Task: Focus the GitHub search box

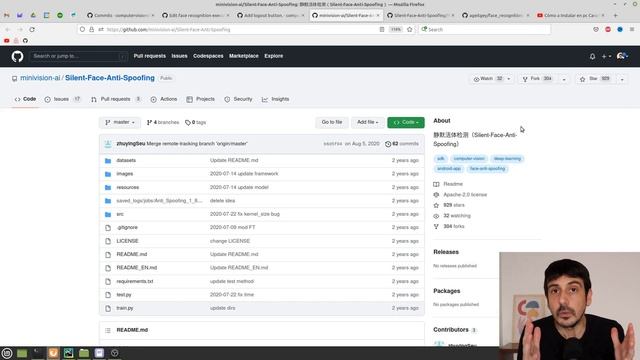Action: pyautogui.click(x=78, y=56)
